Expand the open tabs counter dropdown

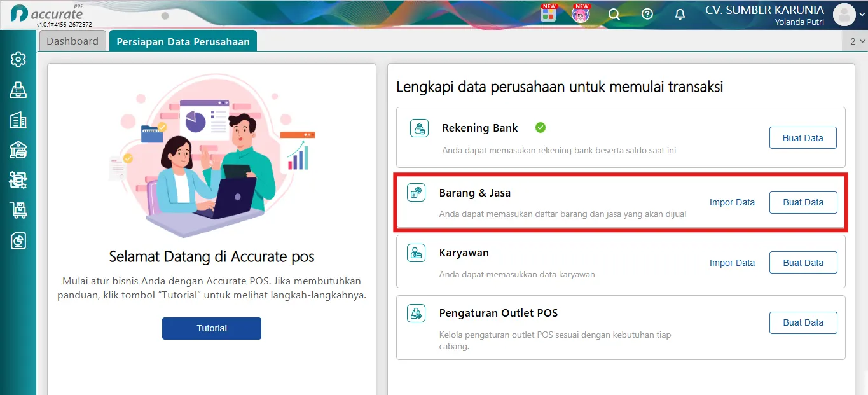[x=856, y=41]
